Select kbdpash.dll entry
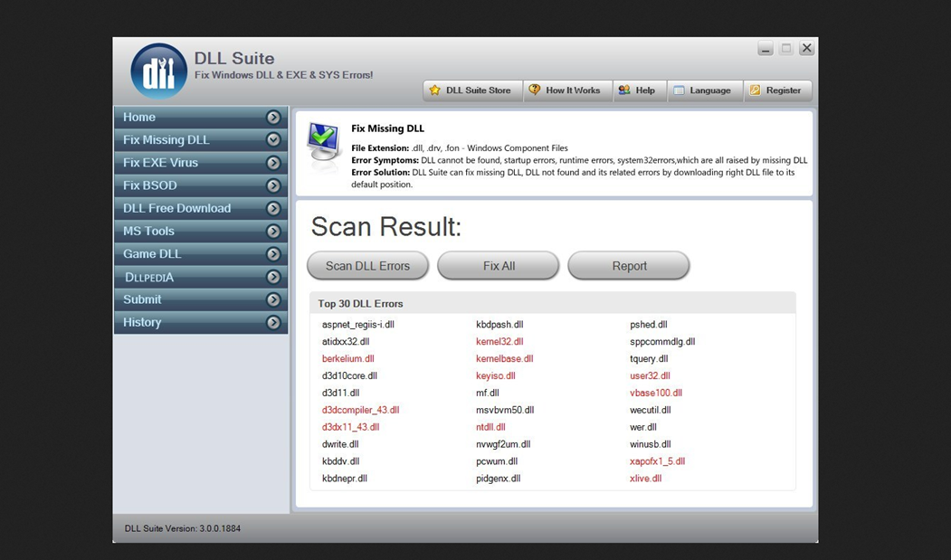Viewport: 951px width, 560px height. tap(499, 325)
